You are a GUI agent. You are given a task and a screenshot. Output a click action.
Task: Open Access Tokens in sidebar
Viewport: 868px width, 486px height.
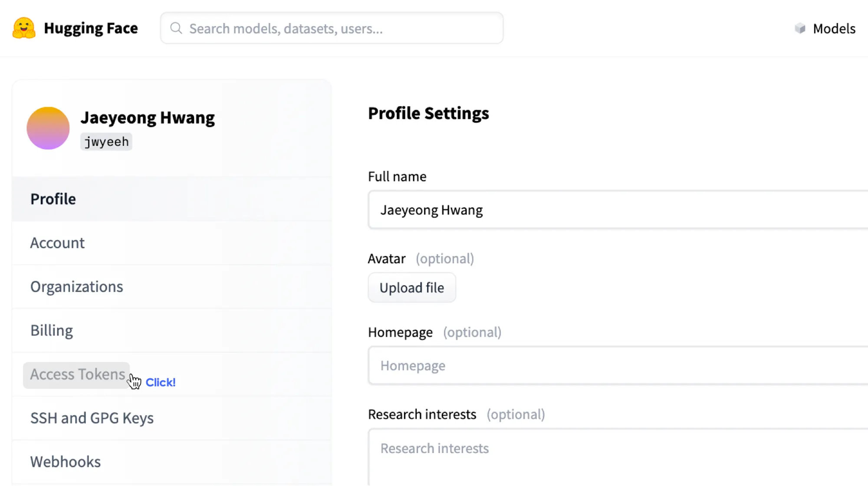click(x=77, y=374)
